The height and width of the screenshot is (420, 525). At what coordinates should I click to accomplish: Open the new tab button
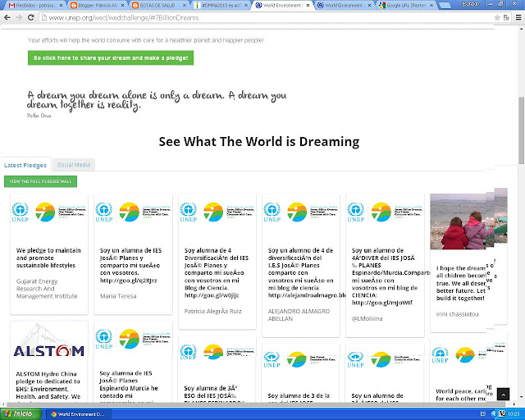[445, 6]
